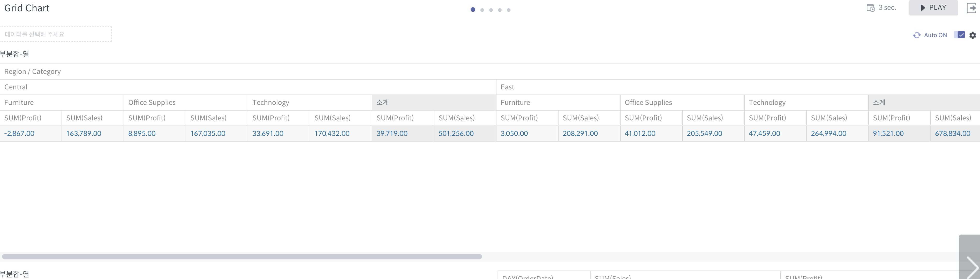Click the 163,789.00 sales cell

pos(93,133)
